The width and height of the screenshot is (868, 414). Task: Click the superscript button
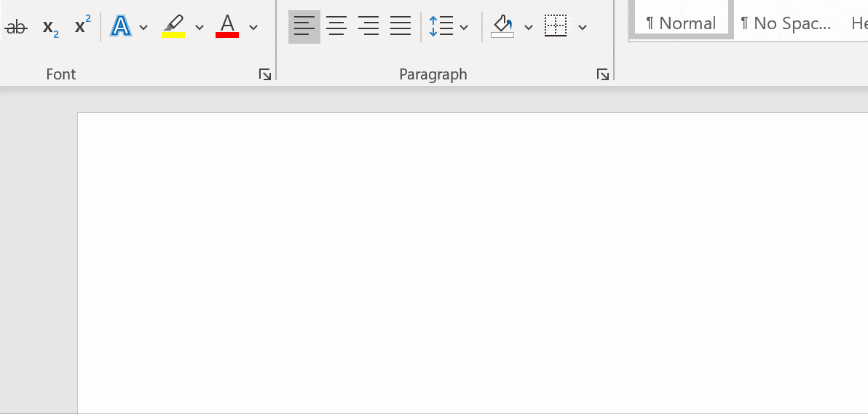point(82,28)
